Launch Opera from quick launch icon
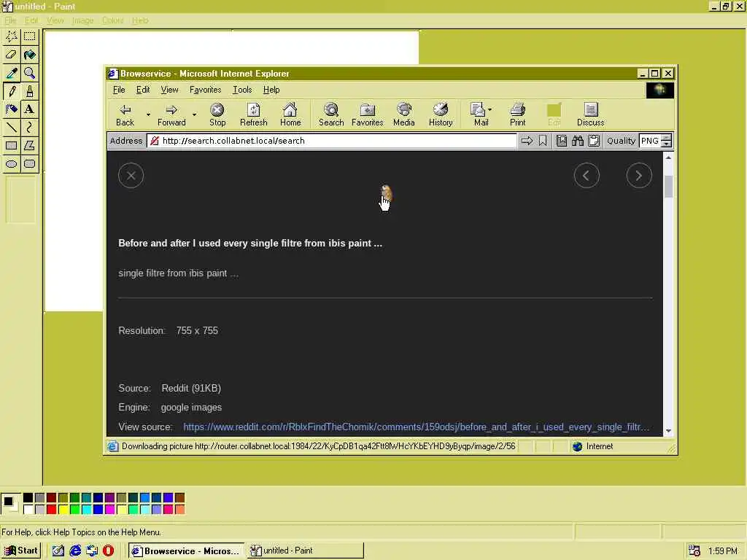Screen dimensions: 747x560 [x=108, y=551]
